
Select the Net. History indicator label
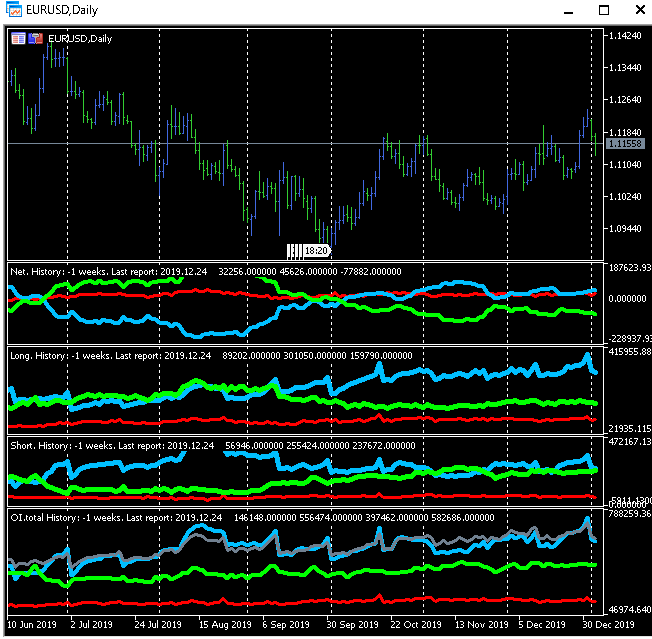click(x=109, y=271)
